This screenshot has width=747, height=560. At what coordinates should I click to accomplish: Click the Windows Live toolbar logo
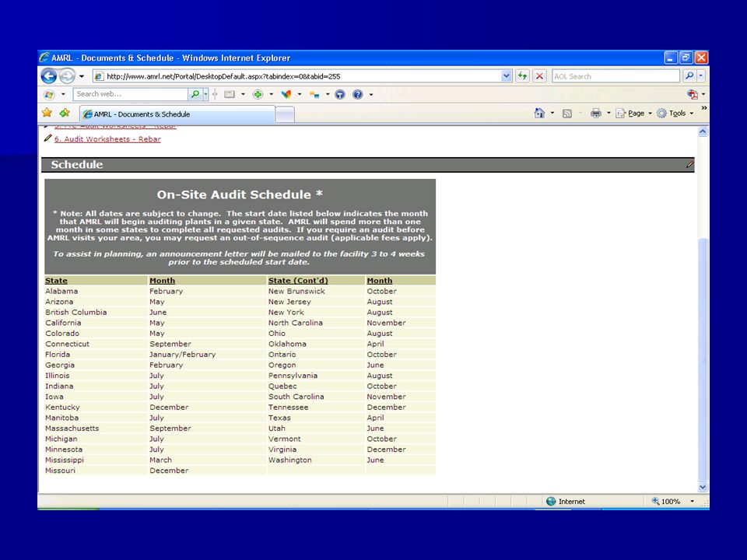(x=48, y=94)
